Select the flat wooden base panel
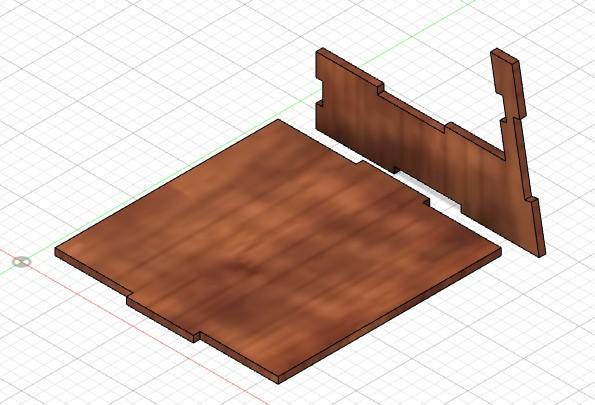 (x=277, y=251)
